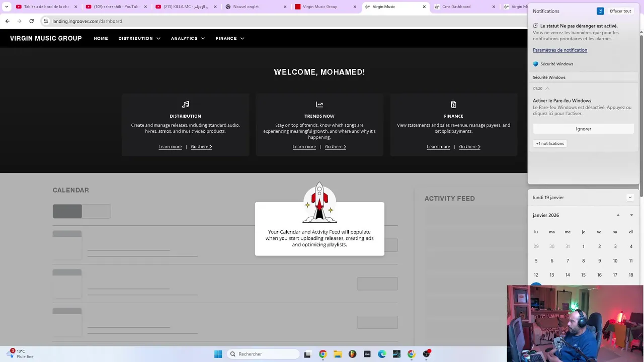Close the Cms Dashboard tab
Viewport: 644px width, 362px height.
[x=494, y=7]
